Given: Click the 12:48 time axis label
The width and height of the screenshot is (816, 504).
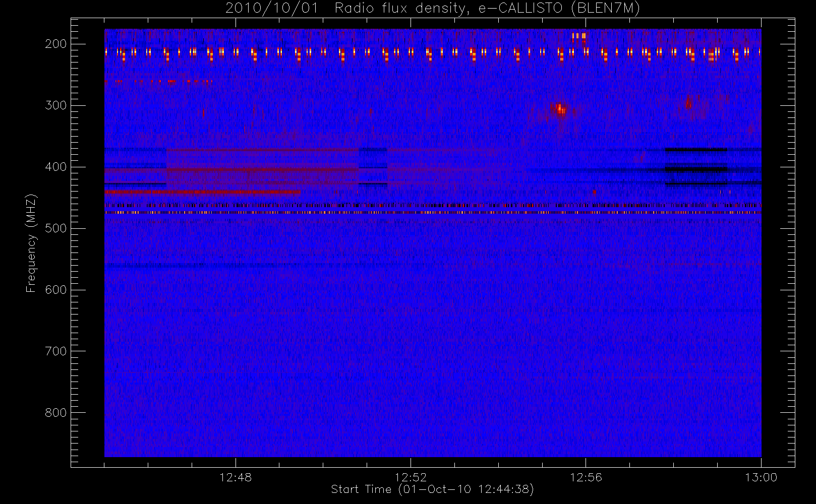Looking at the screenshot, I should 236,477.
